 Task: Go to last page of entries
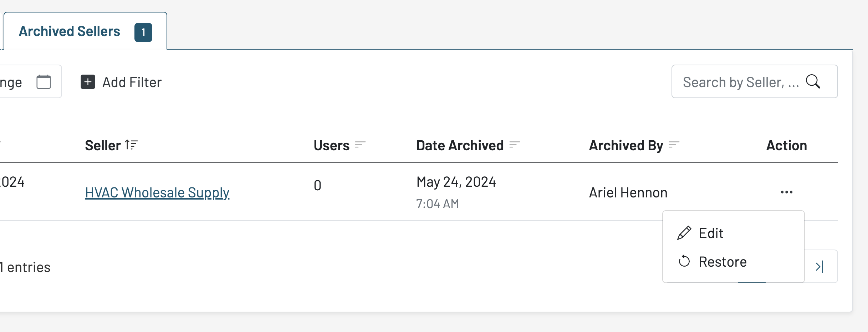[820, 267]
